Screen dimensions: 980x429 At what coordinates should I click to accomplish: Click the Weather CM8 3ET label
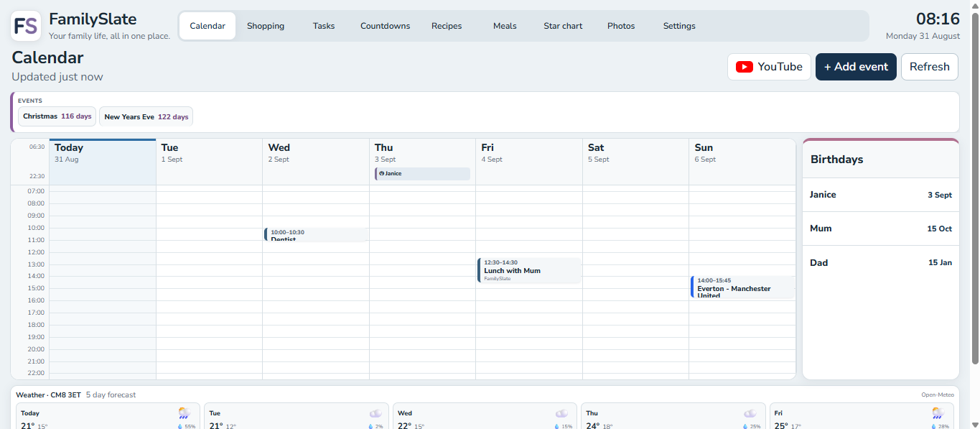(x=49, y=395)
